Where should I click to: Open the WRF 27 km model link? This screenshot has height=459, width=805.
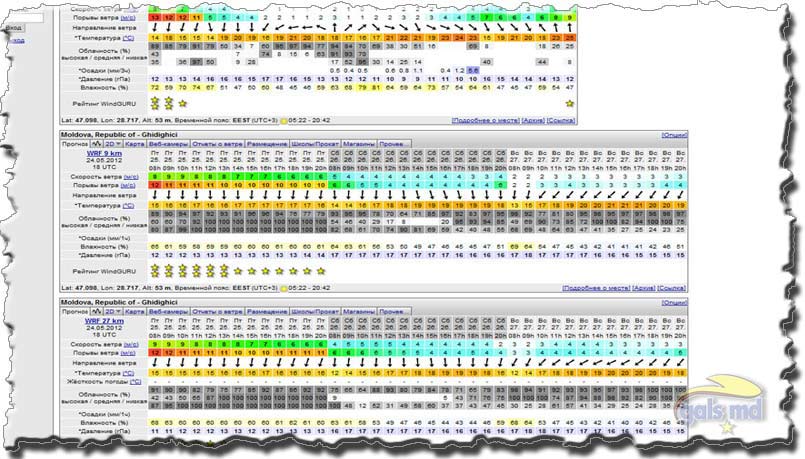click(104, 321)
